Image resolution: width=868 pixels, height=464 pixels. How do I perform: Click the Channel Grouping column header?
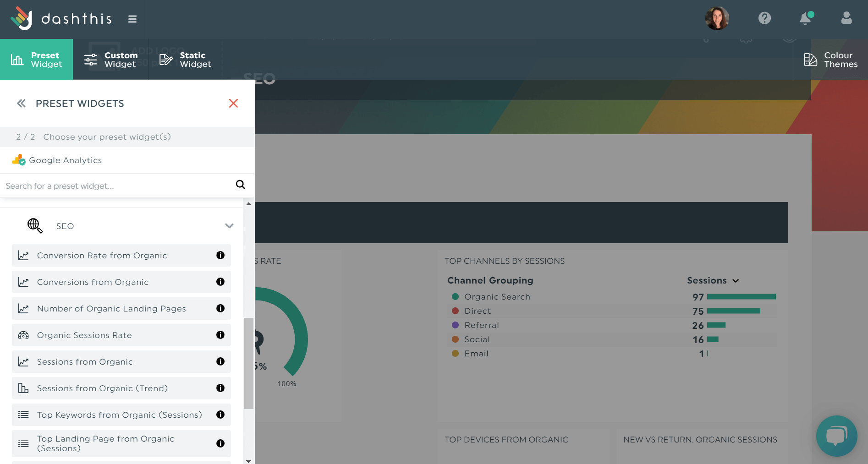click(490, 280)
